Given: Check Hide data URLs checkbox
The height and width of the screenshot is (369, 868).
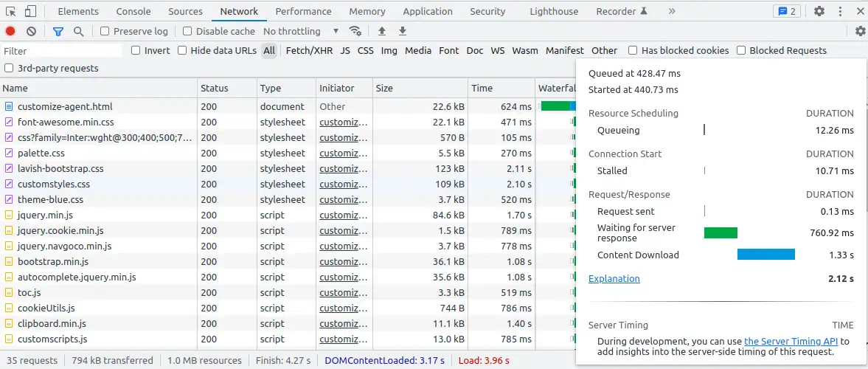Looking at the screenshot, I should coord(182,50).
